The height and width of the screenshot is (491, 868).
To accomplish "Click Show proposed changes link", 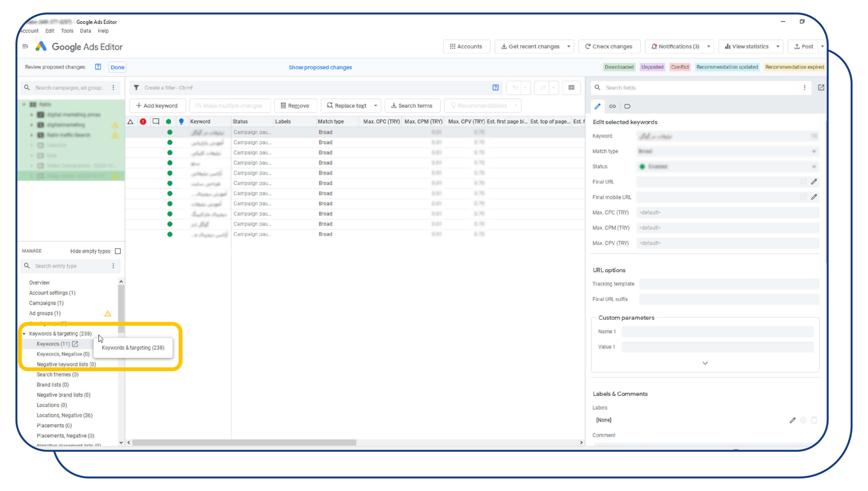I will [320, 67].
